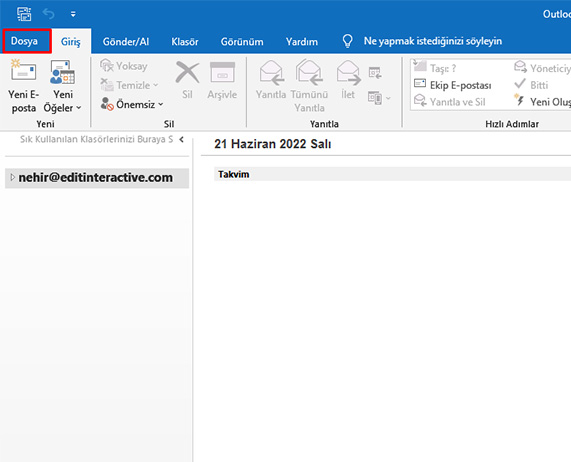
Task: Open the customize quick access toolbar dropdown
Action: (73, 14)
